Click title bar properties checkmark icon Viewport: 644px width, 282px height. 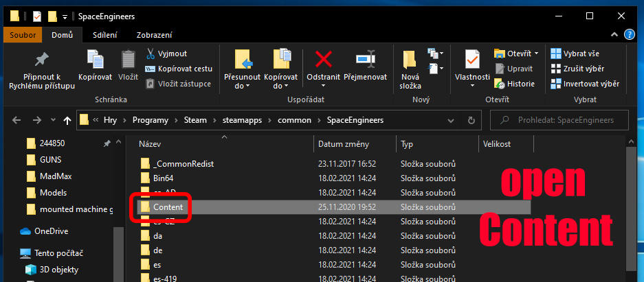[x=37, y=16]
